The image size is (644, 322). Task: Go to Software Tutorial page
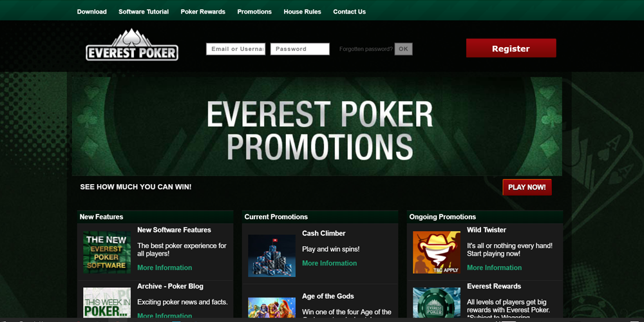[144, 12]
